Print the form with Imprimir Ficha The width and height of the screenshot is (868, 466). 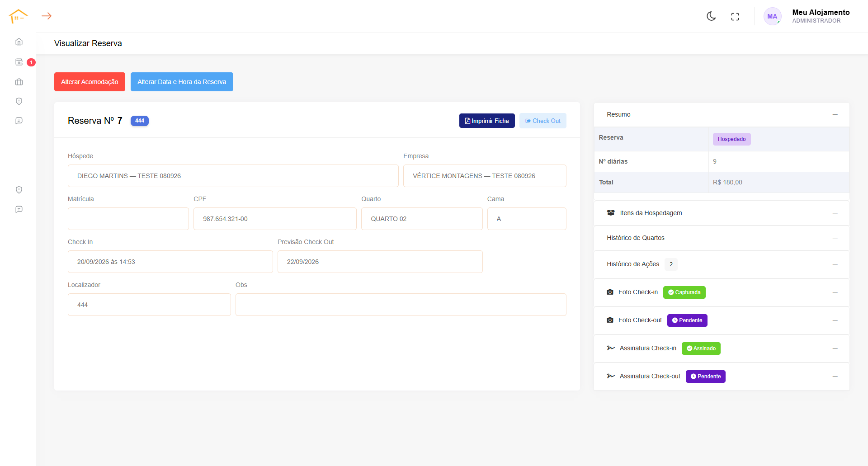487,121
